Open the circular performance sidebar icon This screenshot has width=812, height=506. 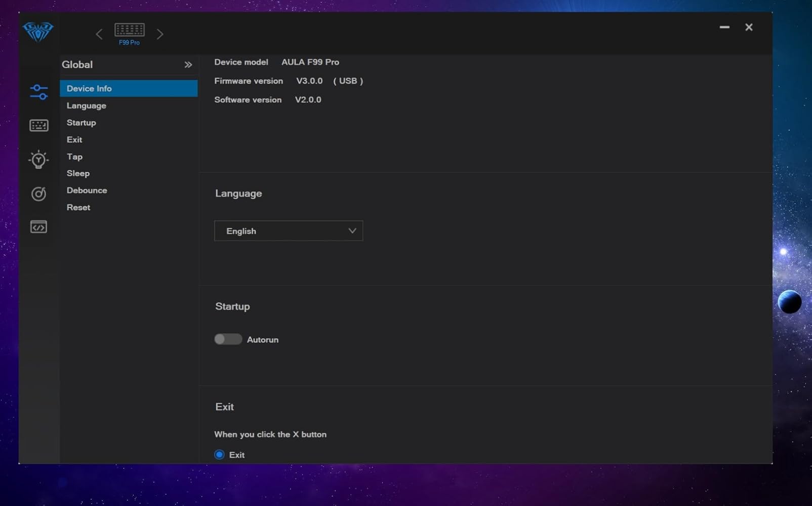(38, 194)
